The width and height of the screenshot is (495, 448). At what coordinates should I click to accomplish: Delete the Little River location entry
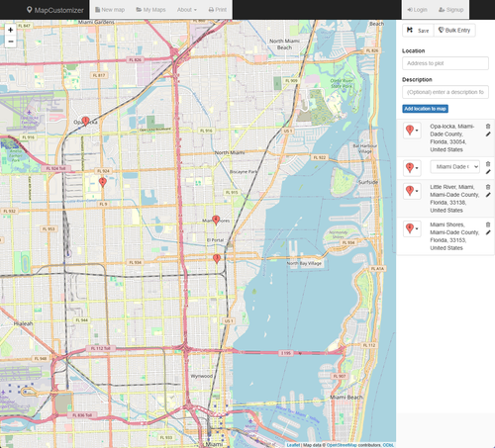point(488,187)
